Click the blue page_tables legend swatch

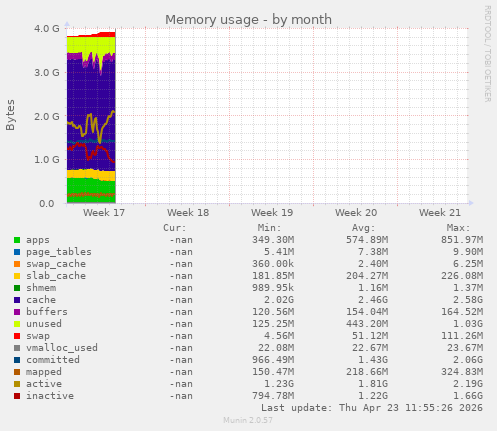click(x=17, y=252)
